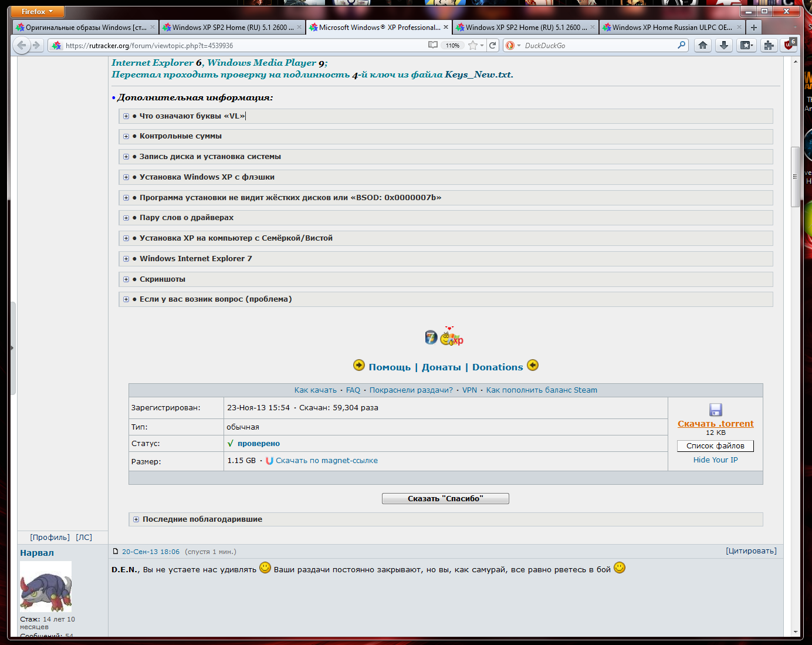Image resolution: width=812 pixels, height=645 pixels.
Task: Click the page zoom level 110% indicator
Action: pos(452,45)
